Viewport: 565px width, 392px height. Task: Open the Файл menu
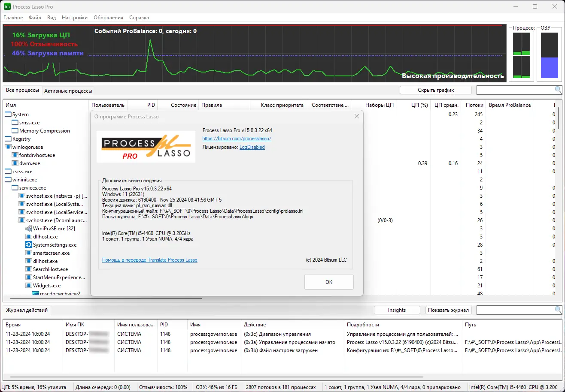35,18
